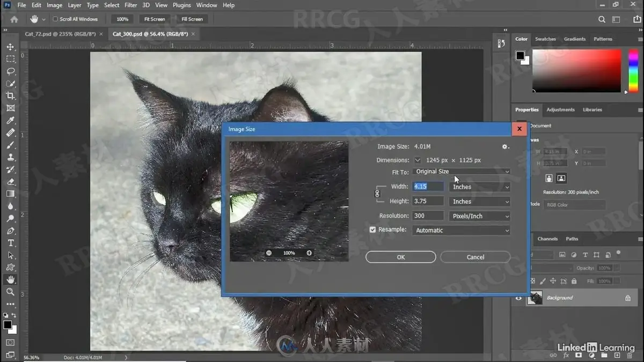Screen dimensions: 644x362
Task: Select the Type tool
Action: click(10, 243)
